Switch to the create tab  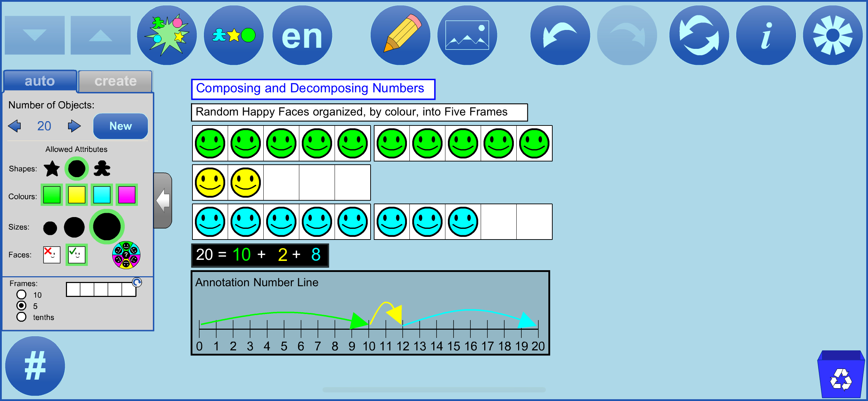coord(115,81)
